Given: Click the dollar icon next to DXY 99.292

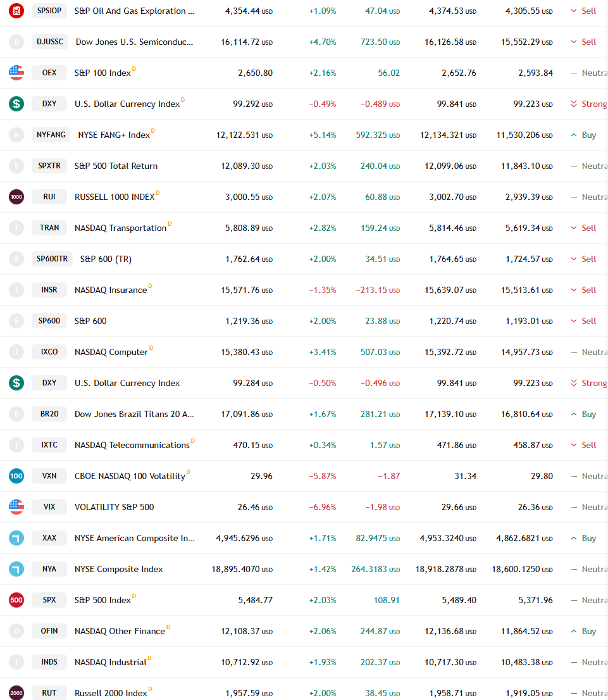Looking at the screenshot, I should pyautogui.click(x=16, y=104).
